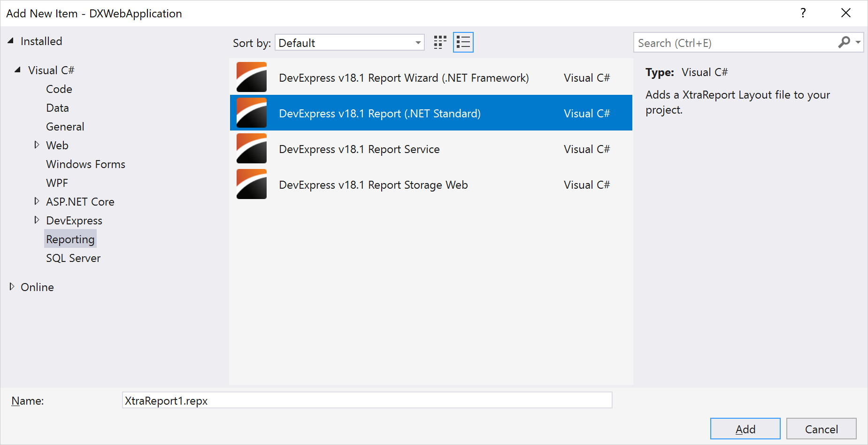Click the DevExpress Report Service template icon
The width and height of the screenshot is (868, 445).
point(252,149)
